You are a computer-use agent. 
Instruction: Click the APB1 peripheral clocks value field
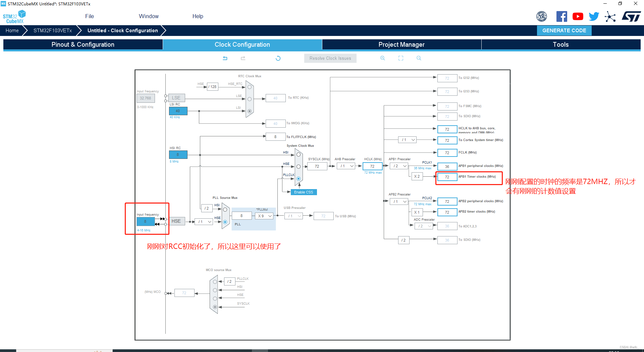447,167
